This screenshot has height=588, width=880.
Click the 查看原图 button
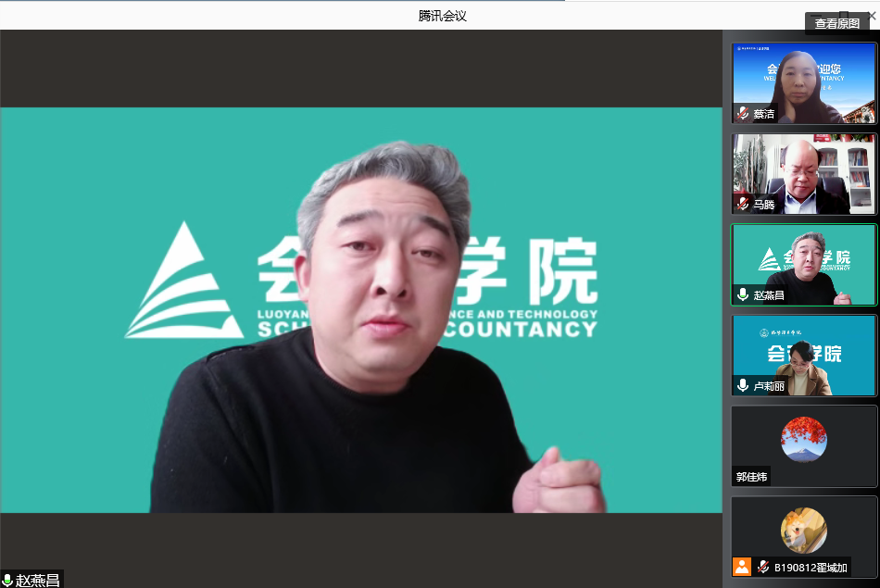pos(836,24)
